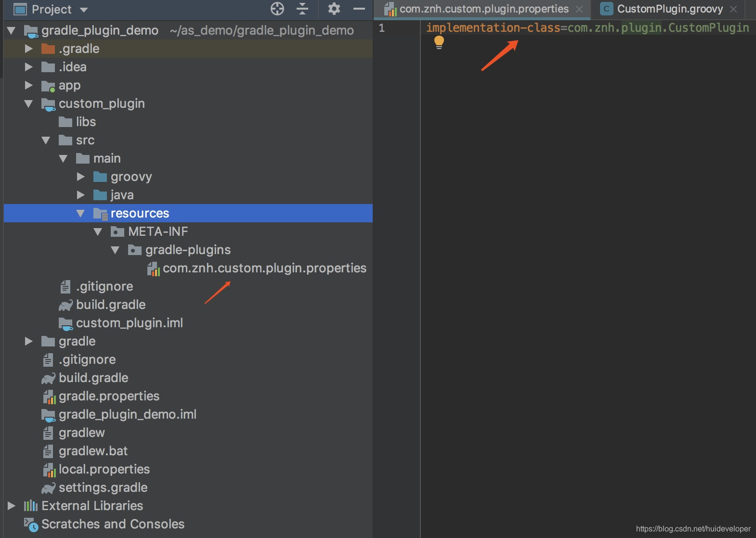Click line number 1 in editor gutter
756x538 pixels.
(382, 28)
